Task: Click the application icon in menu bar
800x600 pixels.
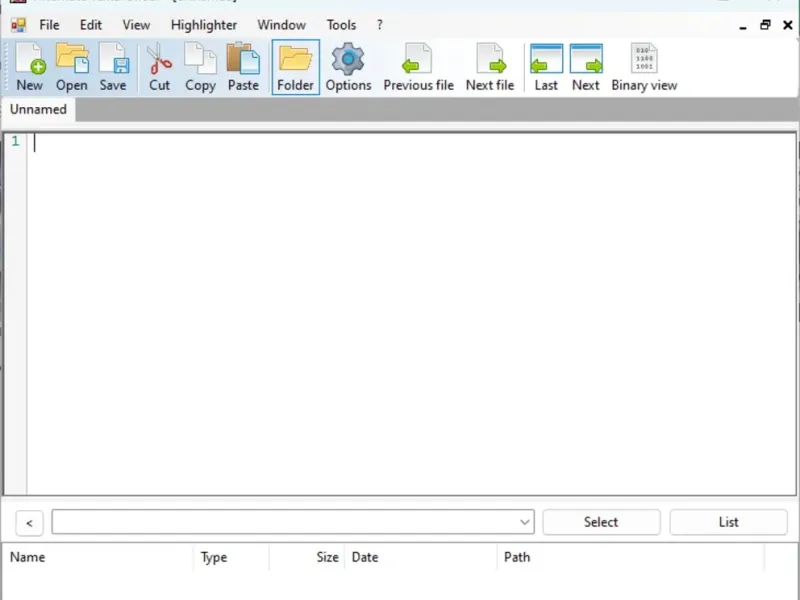Action: point(18,25)
